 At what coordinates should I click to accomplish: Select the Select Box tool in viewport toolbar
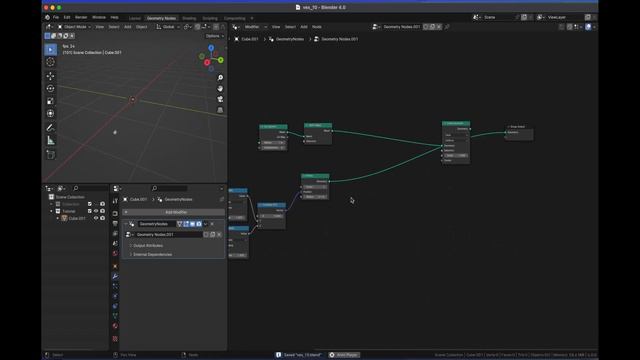coord(51,49)
